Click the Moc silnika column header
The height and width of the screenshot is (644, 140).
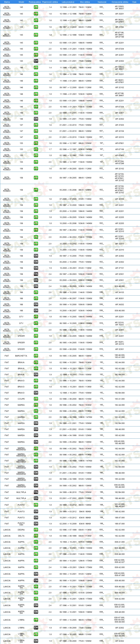(x=85, y=2)
